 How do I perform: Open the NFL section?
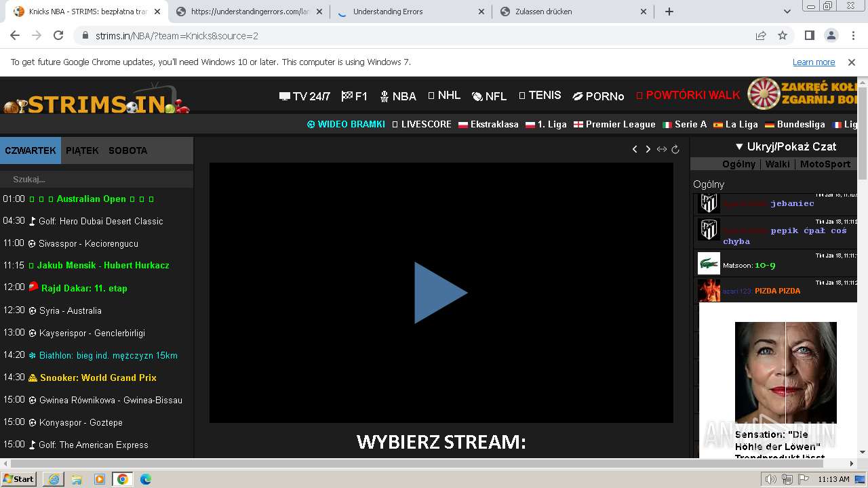pyautogui.click(x=489, y=96)
